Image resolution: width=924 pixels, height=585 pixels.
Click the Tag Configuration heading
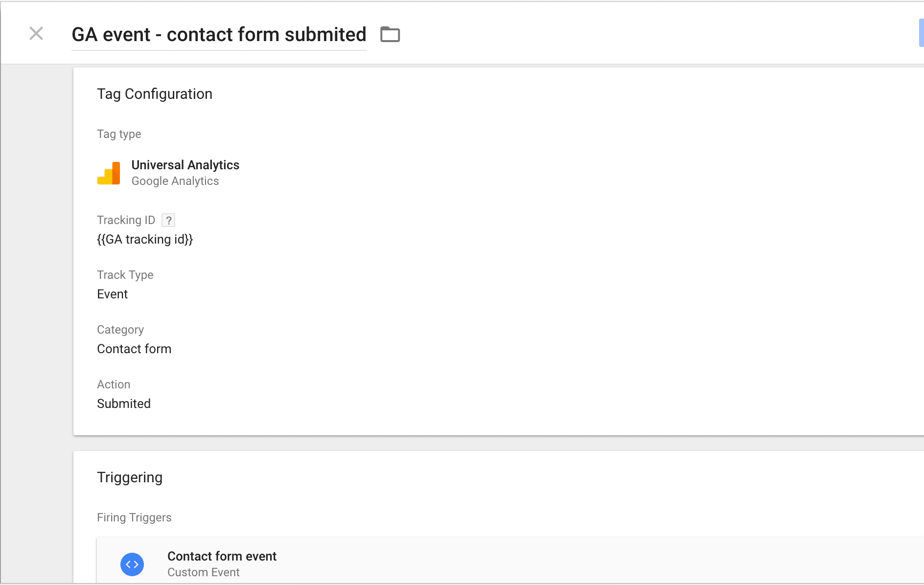click(x=155, y=94)
